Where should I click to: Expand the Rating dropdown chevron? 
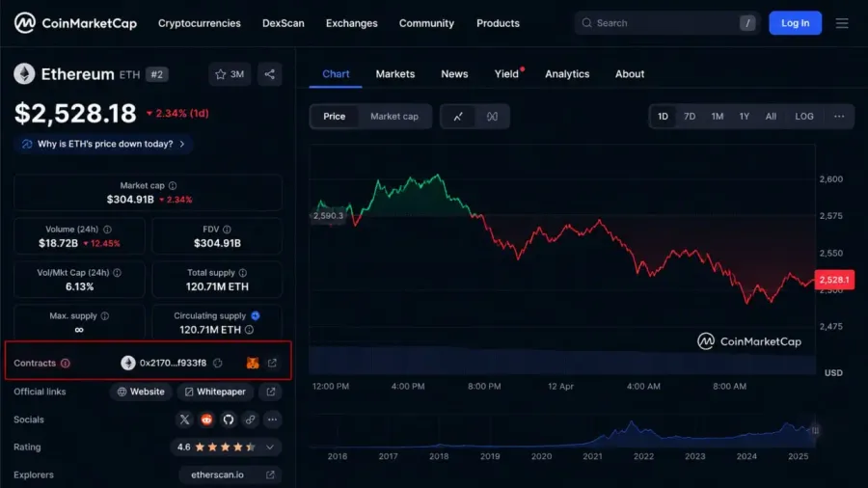click(x=270, y=447)
